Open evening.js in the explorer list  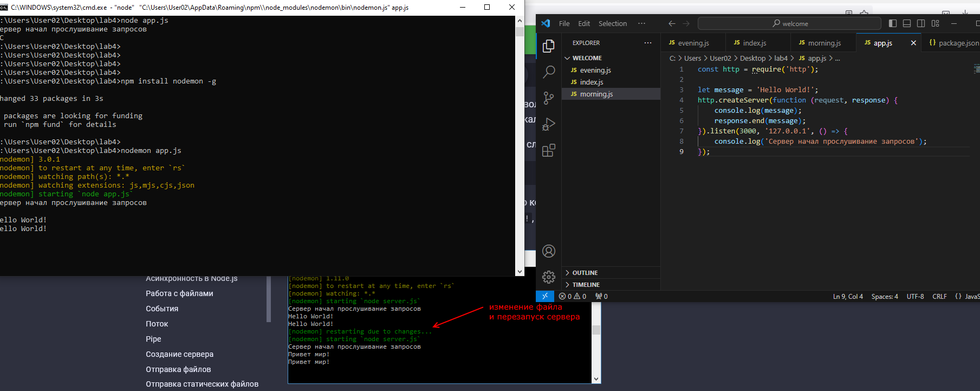(x=595, y=70)
